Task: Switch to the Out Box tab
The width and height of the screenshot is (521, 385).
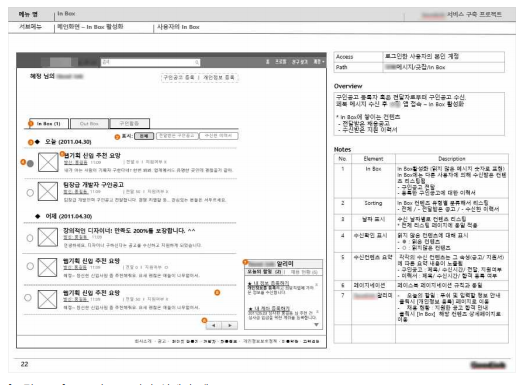Action: tap(89, 124)
